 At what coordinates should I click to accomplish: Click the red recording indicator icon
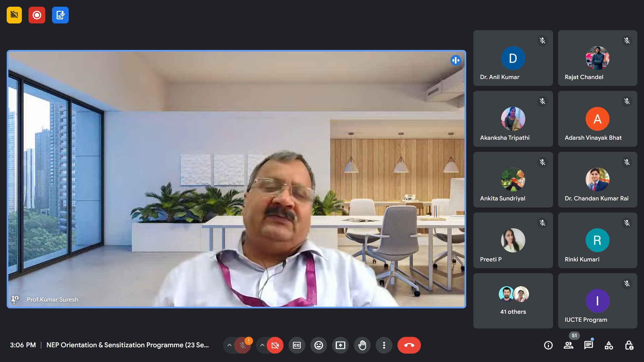click(x=37, y=15)
